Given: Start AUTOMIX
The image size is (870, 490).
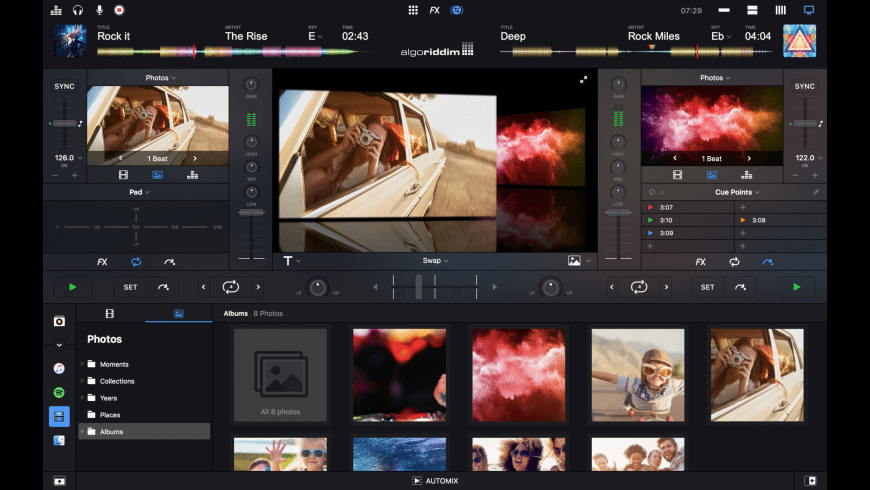Looking at the screenshot, I should pyautogui.click(x=435, y=481).
